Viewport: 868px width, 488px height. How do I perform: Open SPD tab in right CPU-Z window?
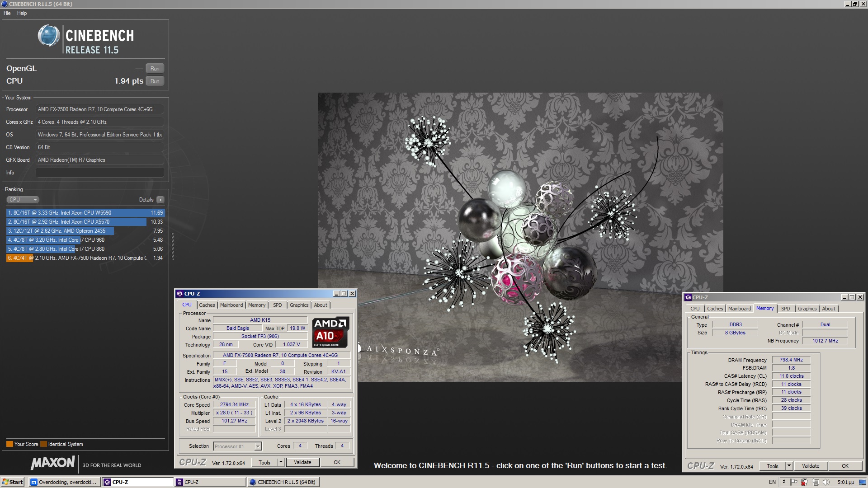pyautogui.click(x=786, y=309)
